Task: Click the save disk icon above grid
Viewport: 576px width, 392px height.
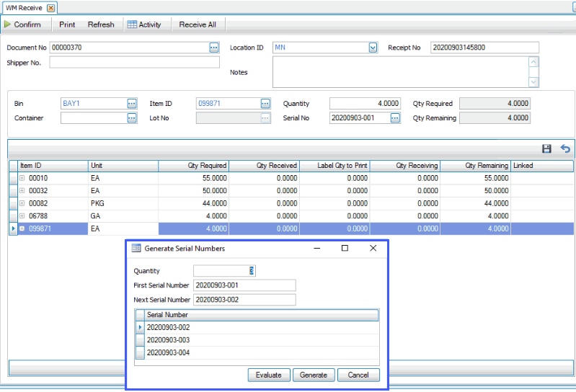Action: coord(546,149)
